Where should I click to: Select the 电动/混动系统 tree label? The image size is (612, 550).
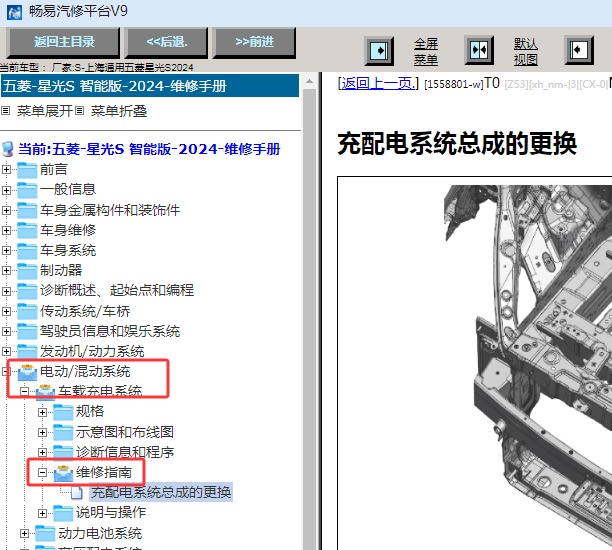coord(85,371)
